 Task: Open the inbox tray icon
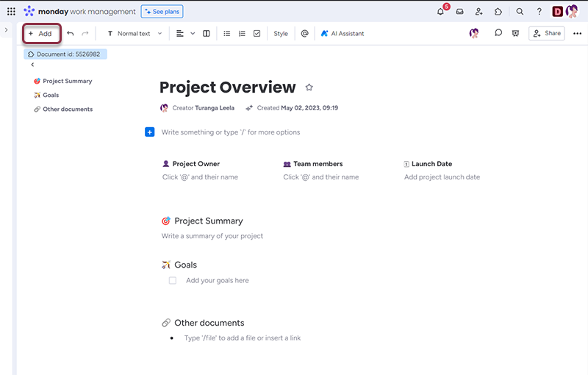pyautogui.click(x=459, y=12)
